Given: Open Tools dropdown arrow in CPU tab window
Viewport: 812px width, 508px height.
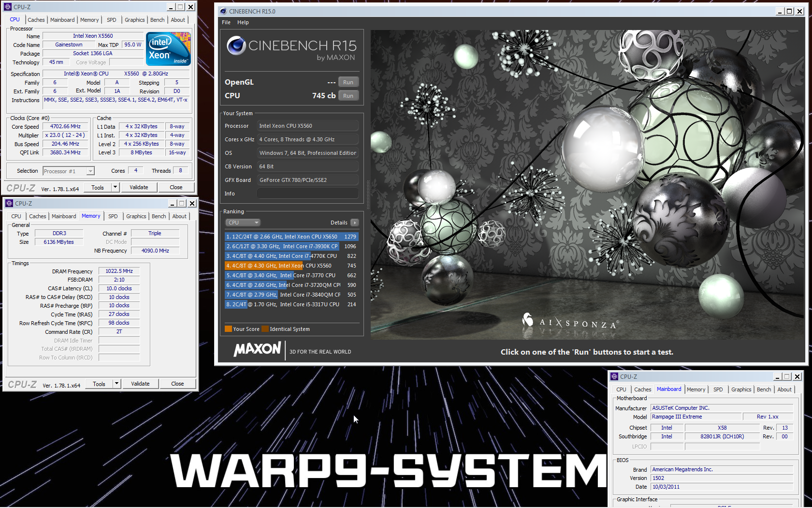Looking at the screenshot, I should point(115,187).
